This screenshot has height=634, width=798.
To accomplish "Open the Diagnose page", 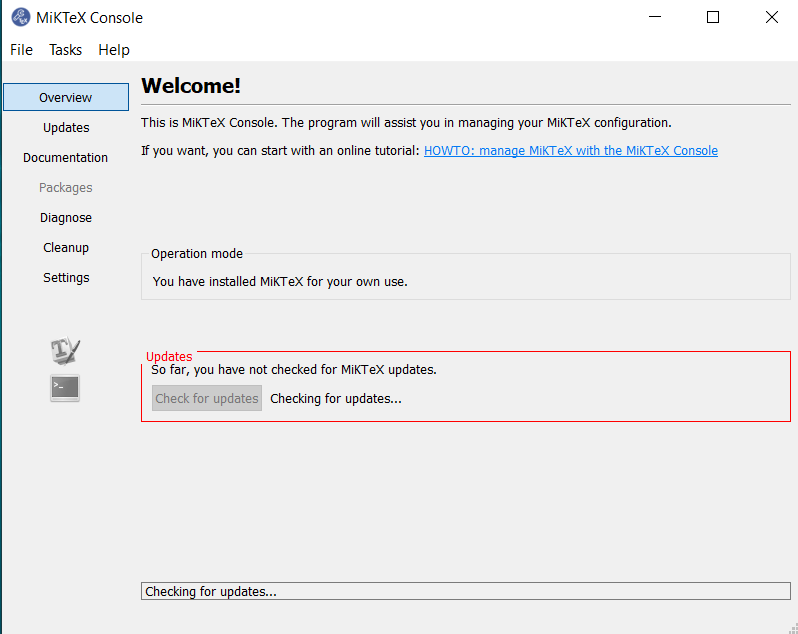I will (x=66, y=217).
